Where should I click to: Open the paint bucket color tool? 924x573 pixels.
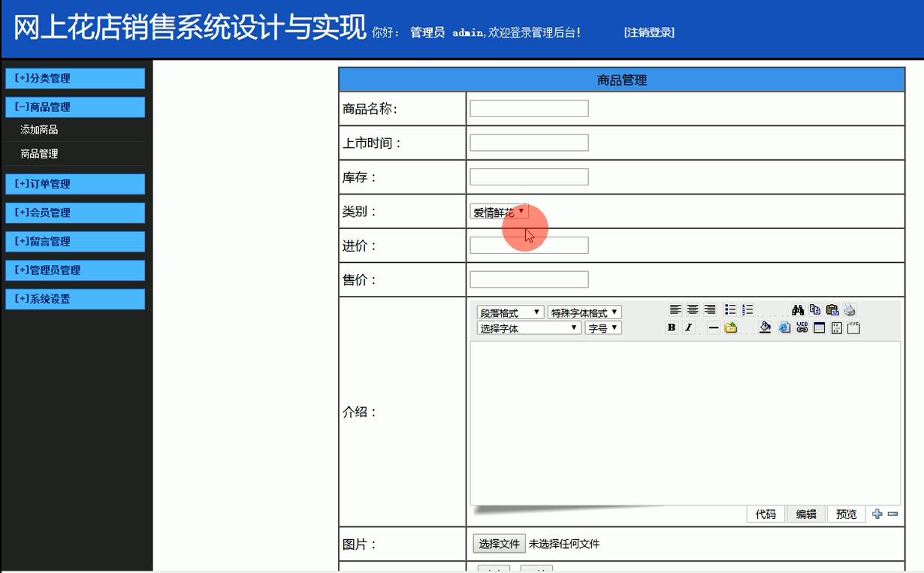click(x=765, y=327)
